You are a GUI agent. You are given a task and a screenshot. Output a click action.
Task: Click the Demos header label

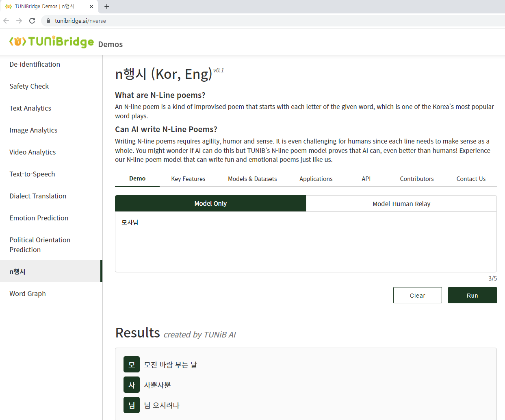coord(111,44)
